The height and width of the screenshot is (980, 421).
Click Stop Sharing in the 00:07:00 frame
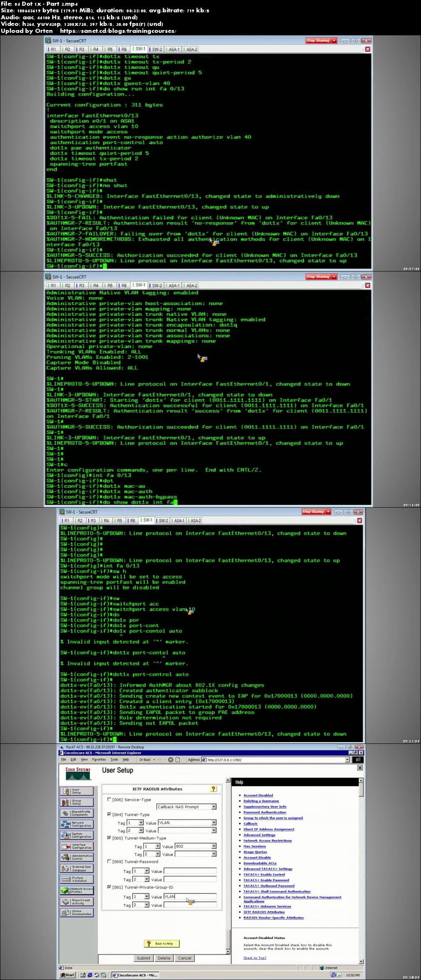318,40
